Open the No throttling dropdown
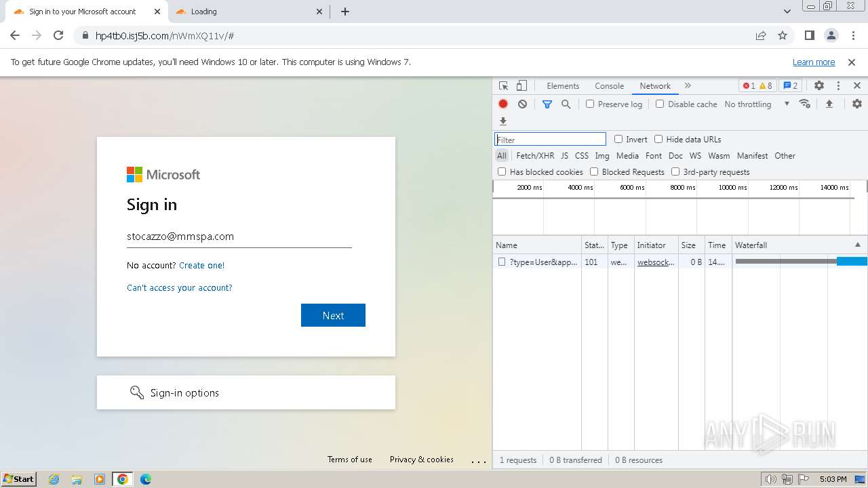 pos(757,104)
